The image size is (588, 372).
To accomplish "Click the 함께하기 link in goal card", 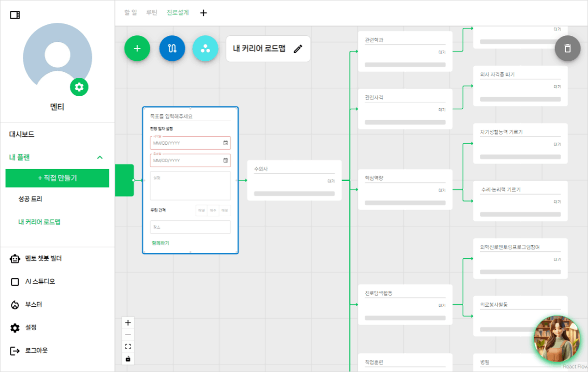I will pyautogui.click(x=160, y=243).
